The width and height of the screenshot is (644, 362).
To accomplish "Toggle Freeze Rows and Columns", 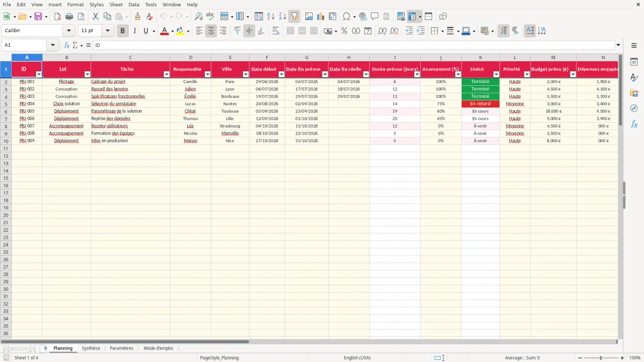I will point(412,17).
